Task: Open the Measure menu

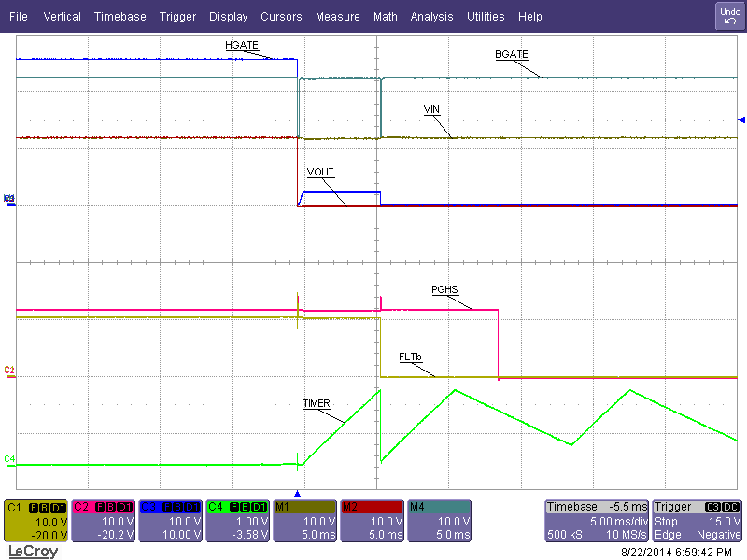Action: (337, 16)
